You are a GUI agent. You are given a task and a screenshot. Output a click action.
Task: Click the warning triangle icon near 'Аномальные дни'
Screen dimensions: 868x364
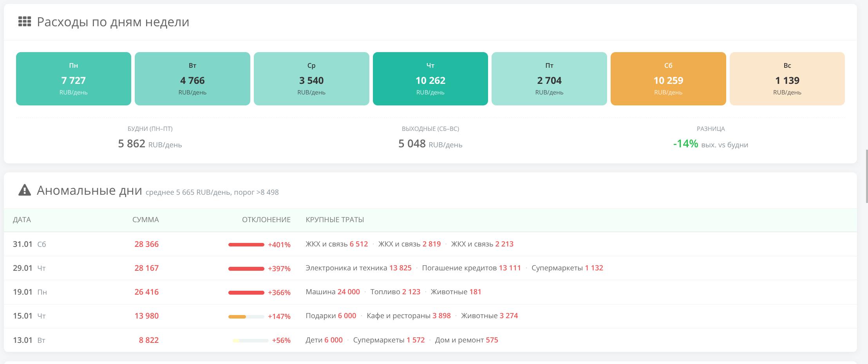[x=24, y=190]
